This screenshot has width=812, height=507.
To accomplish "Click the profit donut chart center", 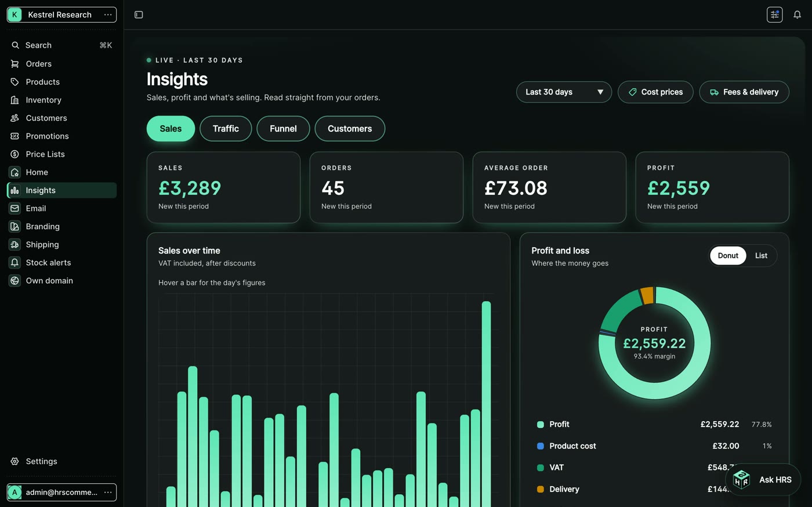I will click(654, 343).
